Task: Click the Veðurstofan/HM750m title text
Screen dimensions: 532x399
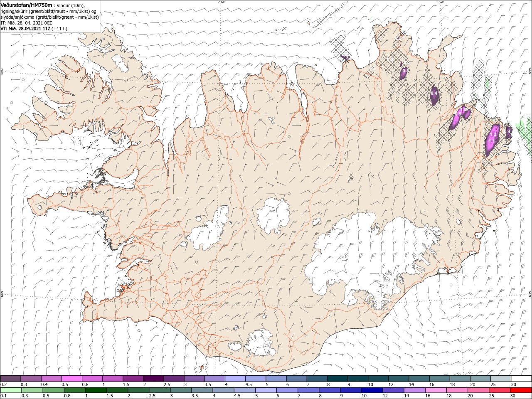Action: [26, 5]
